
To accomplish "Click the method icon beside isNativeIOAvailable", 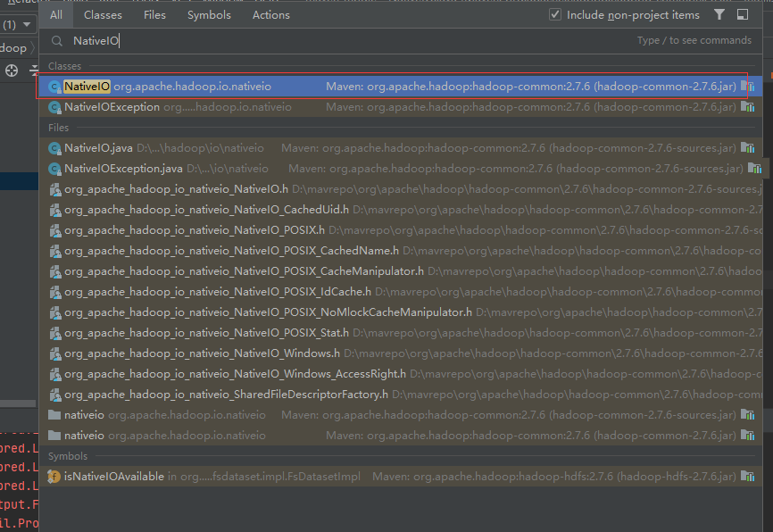I will coord(52,476).
